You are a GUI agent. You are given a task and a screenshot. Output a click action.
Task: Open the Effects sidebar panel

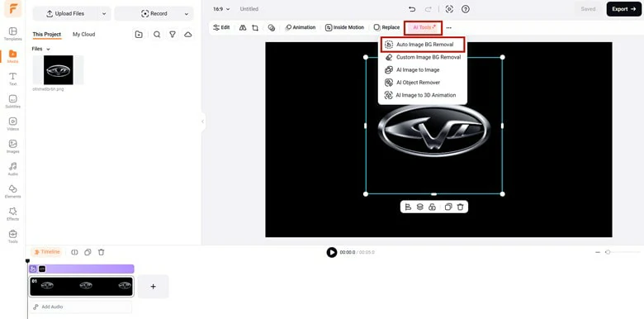pyautogui.click(x=12, y=214)
